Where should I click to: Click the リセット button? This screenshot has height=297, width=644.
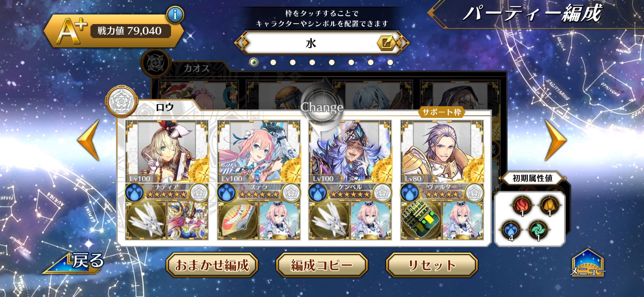tap(432, 265)
